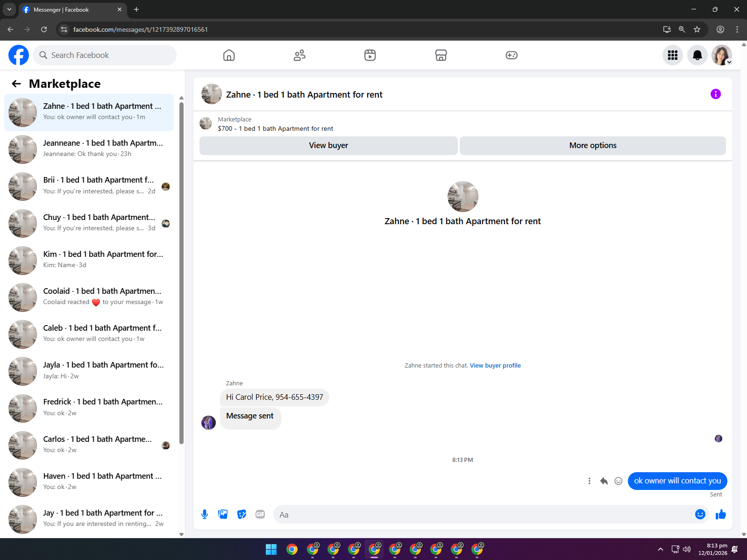747x560 pixels.
Task: Open the Facebook Home feed icon
Action: click(x=229, y=55)
